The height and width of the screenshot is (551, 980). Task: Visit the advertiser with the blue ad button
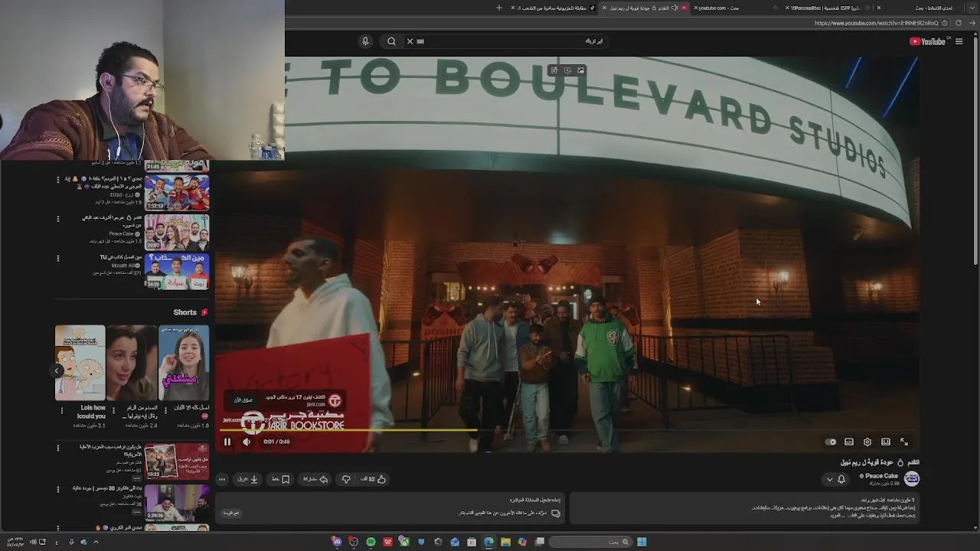click(243, 399)
